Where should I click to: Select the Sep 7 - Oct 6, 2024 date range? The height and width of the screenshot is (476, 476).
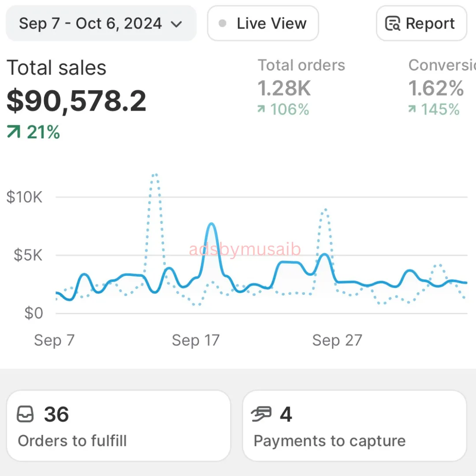[x=90, y=23]
